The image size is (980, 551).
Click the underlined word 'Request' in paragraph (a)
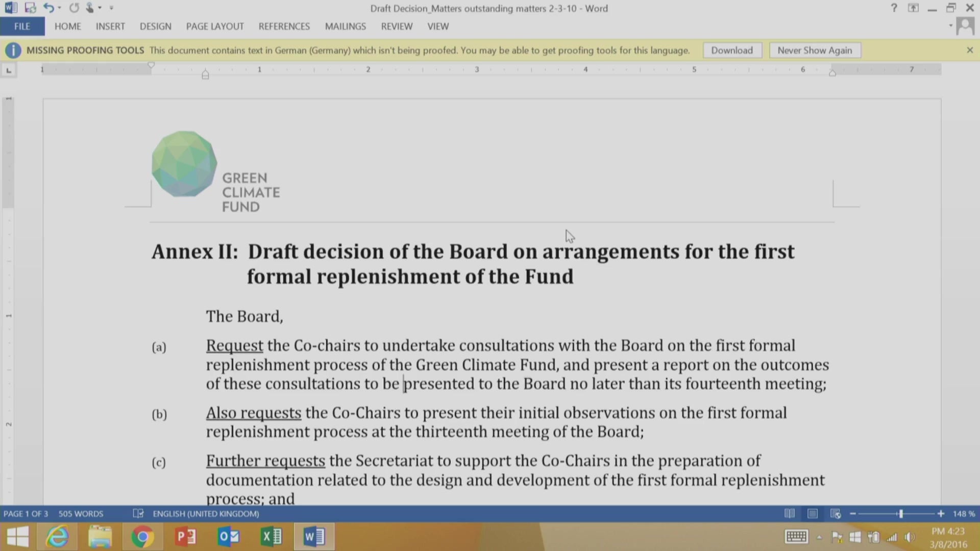(235, 346)
